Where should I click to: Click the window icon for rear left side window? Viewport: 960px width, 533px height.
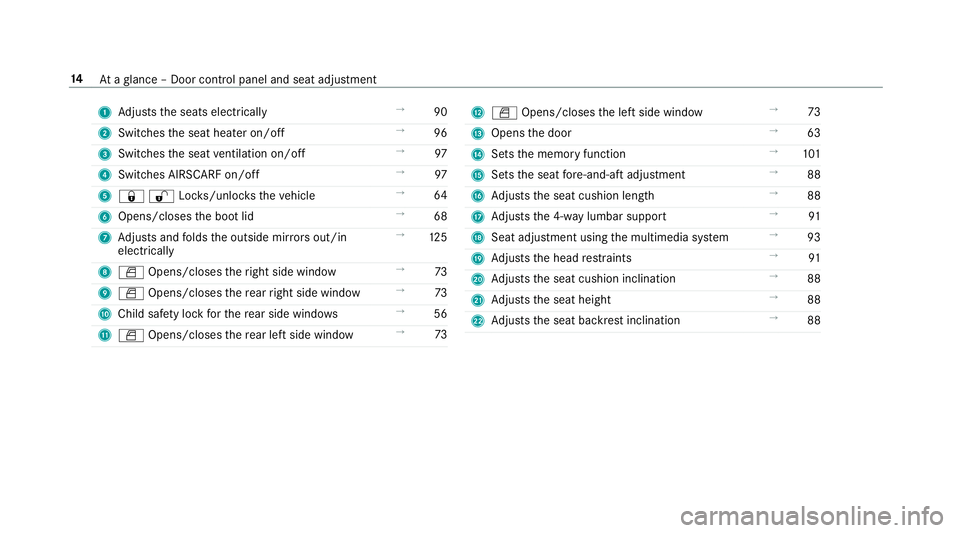(x=131, y=335)
